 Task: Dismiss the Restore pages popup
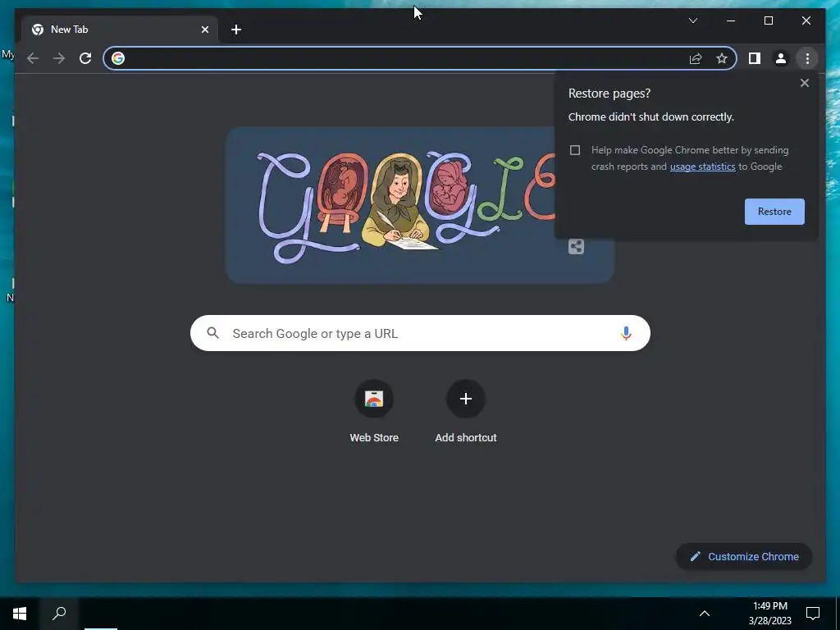coord(804,83)
